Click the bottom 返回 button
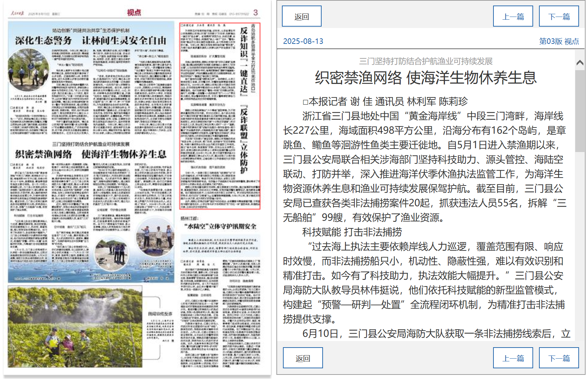This screenshot has height=379, width=588. [x=303, y=358]
